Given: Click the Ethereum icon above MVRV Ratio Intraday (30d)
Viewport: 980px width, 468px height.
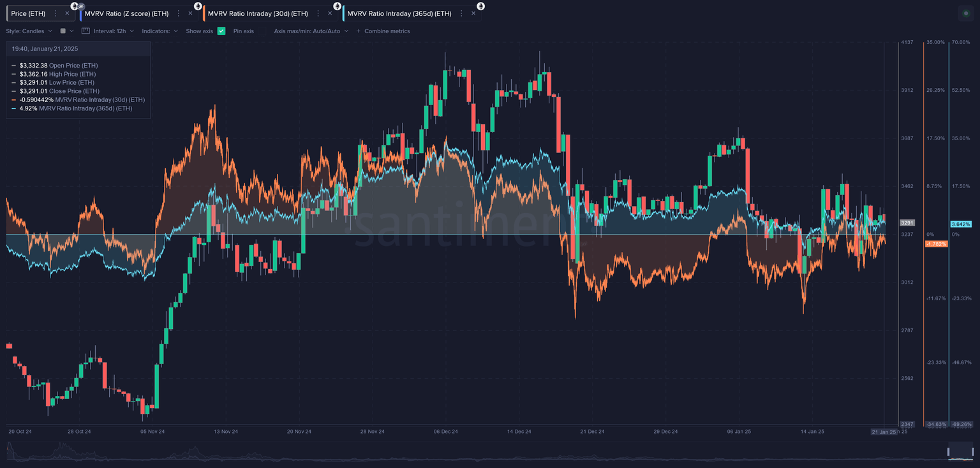Looking at the screenshot, I should (197, 5).
